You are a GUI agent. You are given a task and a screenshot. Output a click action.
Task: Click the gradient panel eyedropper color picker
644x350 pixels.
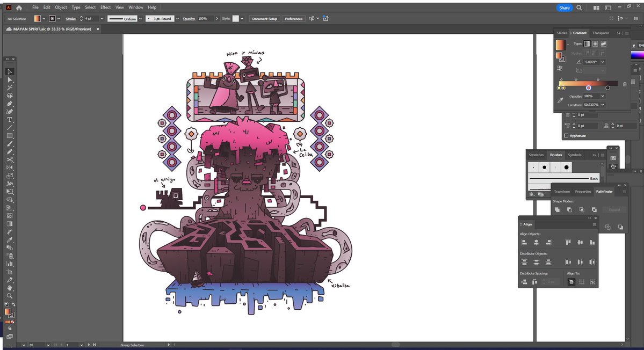coord(560,100)
